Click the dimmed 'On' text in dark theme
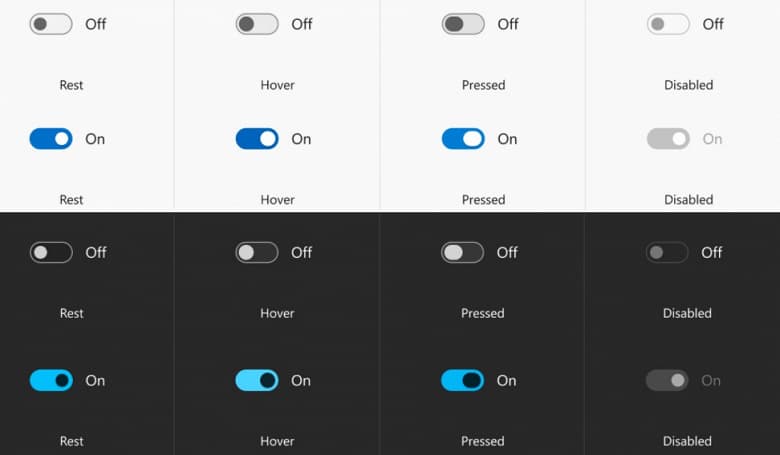The image size is (780, 455). point(711,380)
